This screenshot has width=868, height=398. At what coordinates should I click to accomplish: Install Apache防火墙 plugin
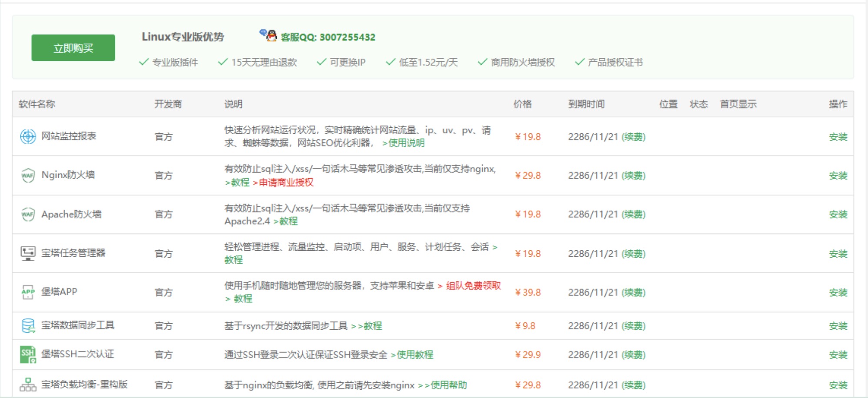coord(838,214)
